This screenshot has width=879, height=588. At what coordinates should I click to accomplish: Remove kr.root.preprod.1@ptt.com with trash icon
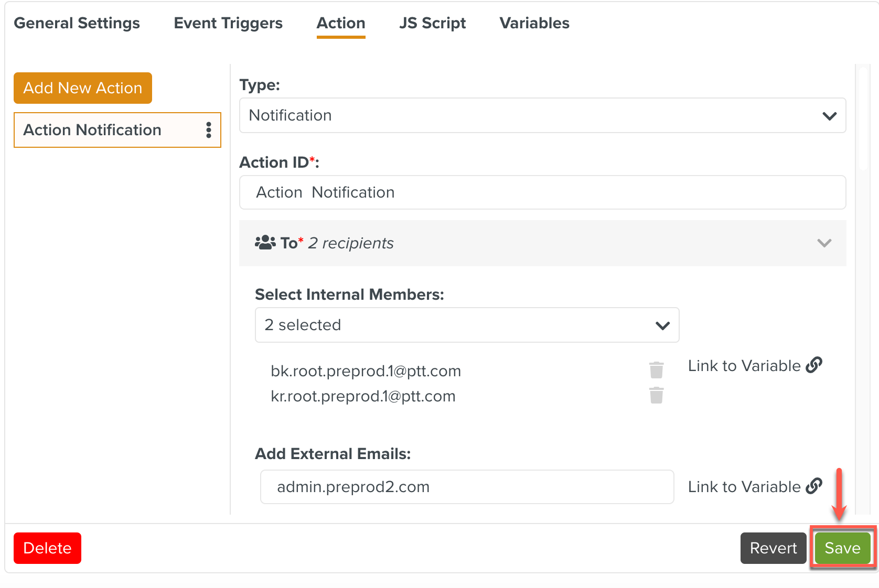[x=656, y=395]
